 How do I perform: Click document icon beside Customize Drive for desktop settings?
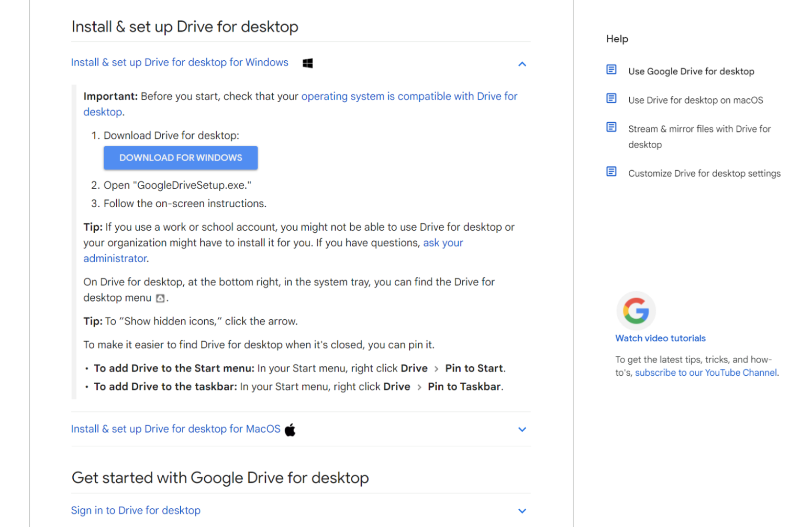tap(611, 172)
